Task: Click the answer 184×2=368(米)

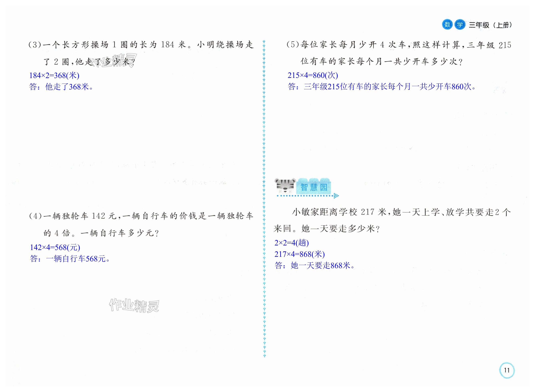Action: click(54, 75)
